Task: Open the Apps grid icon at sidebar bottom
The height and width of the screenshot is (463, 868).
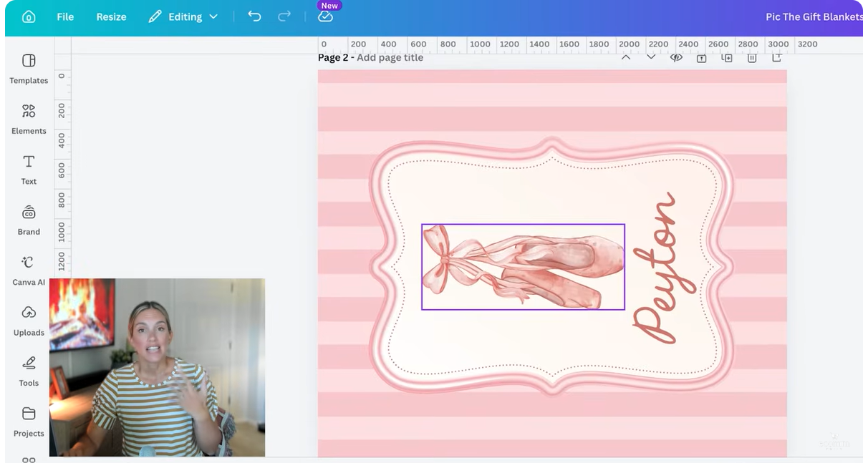Action: [x=29, y=459]
